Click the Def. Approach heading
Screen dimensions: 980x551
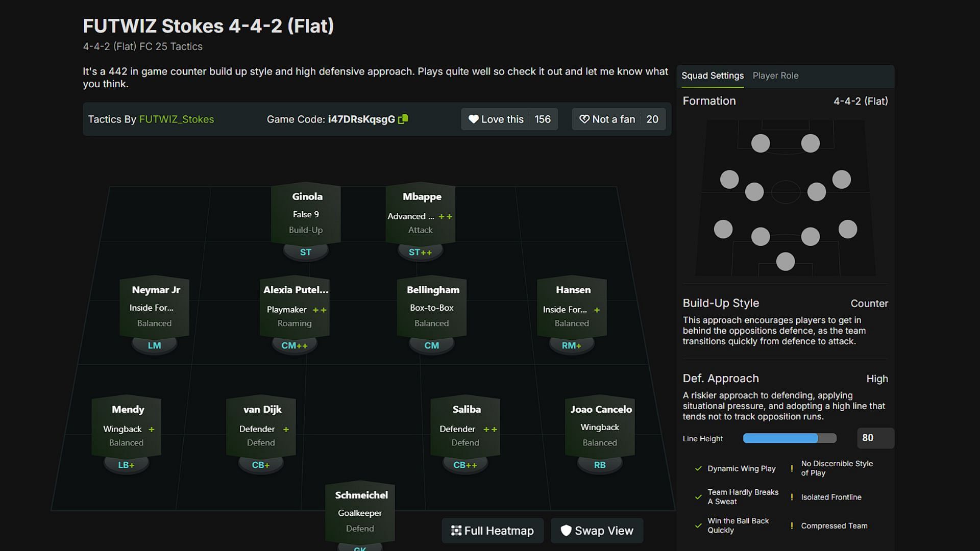pyautogui.click(x=721, y=379)
